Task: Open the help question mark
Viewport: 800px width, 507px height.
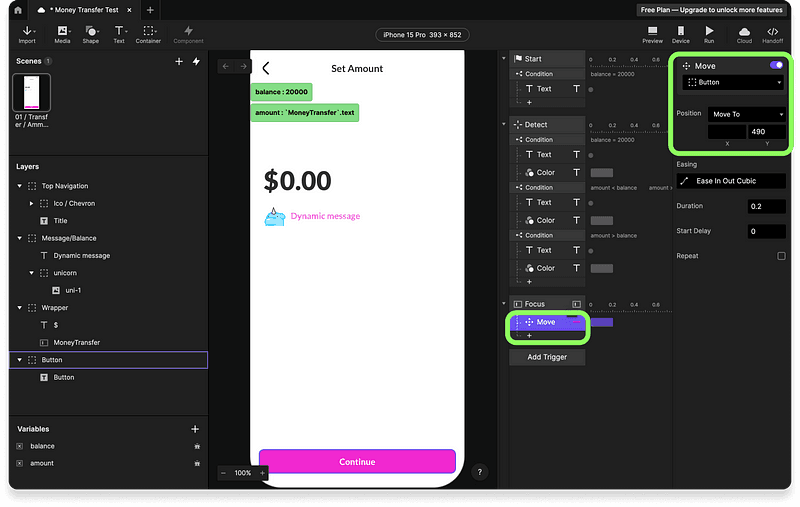Action: pos(480,472)
